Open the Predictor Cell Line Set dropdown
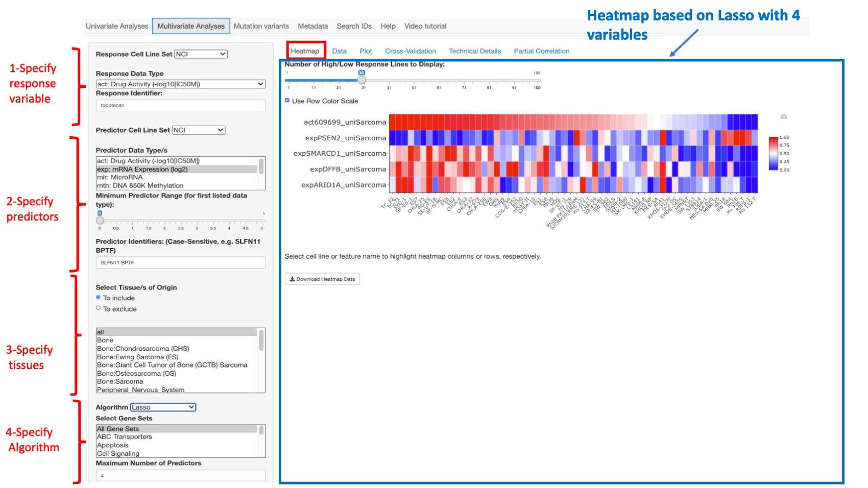 click(x=198, y=130)
